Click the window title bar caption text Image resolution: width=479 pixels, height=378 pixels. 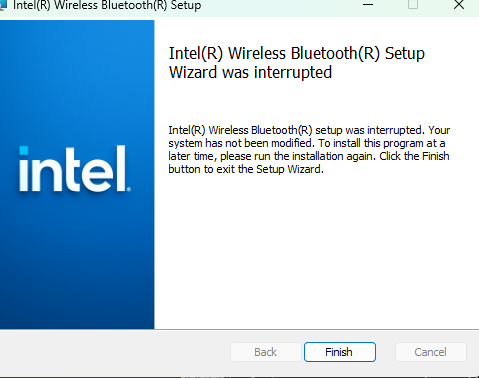tap(107, 5)
